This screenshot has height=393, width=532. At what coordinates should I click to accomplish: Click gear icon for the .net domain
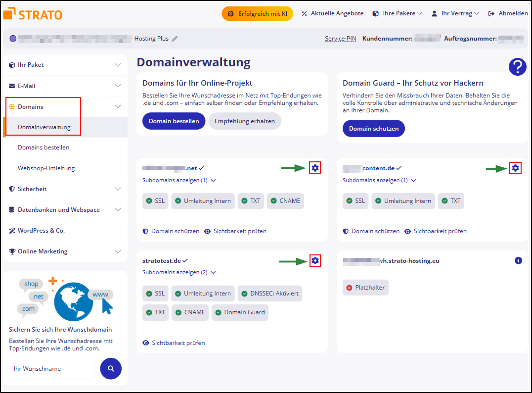point(315,168)
